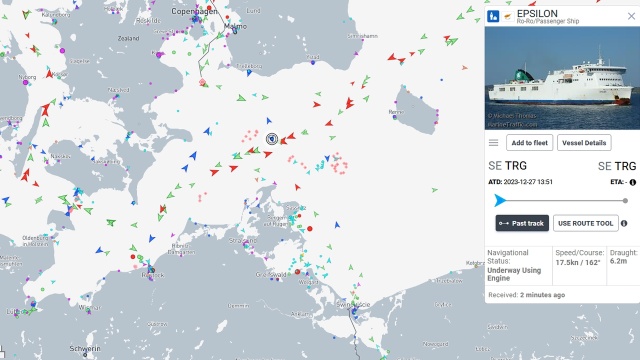Image resolution: width=640 pixels, height=360 pixels.
Task: Click the destination end dot of voyage bar
Action: (625, 200)
